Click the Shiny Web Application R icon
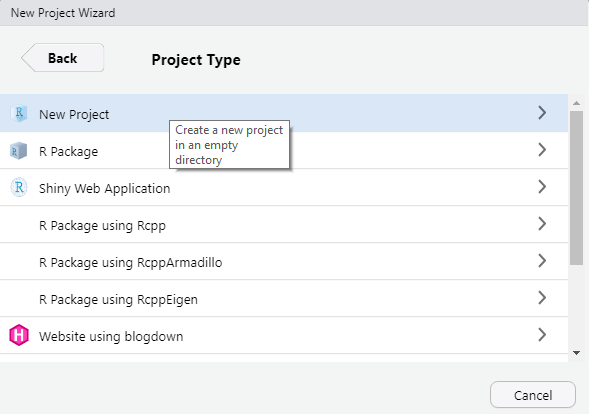Image resolution: width=589 pixels, height=414 pixels. pos(19,187)
